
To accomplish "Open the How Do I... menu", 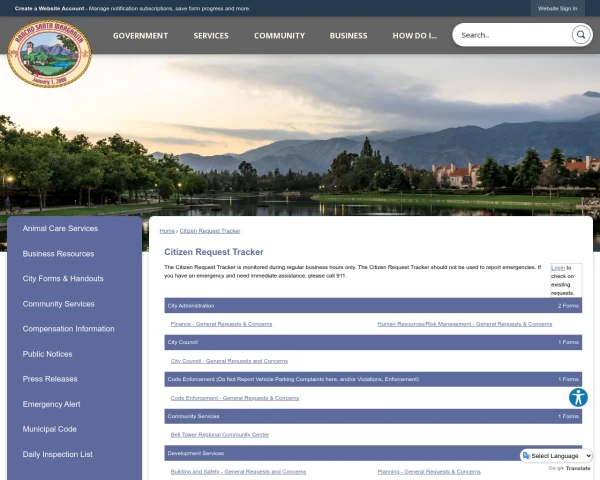I will 414,36.
